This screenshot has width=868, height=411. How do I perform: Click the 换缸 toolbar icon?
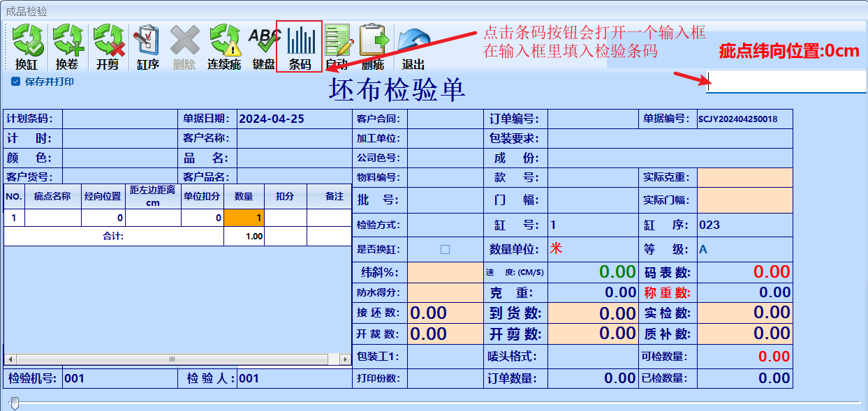click(27, 41)
